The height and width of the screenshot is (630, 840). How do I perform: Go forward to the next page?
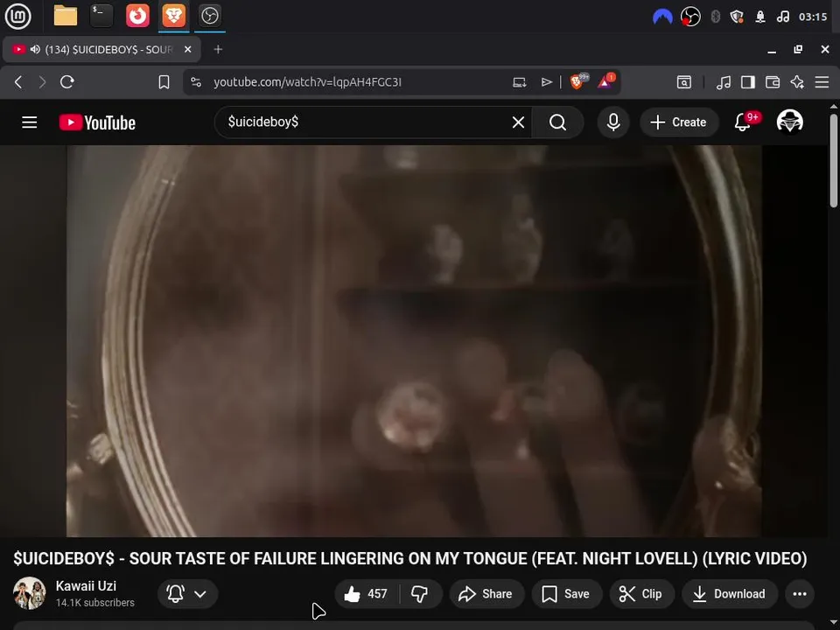point(42,82)
